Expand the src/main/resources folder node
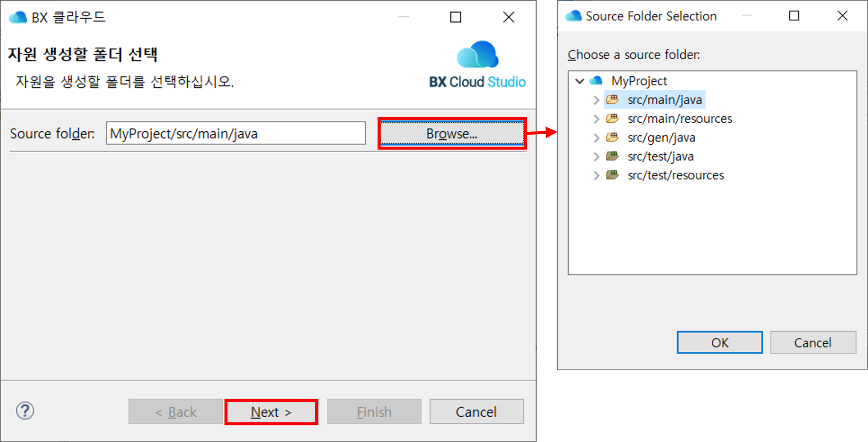The height and width of the screenshot is (442, 868). pyautogui.click(x=596, y=119)
